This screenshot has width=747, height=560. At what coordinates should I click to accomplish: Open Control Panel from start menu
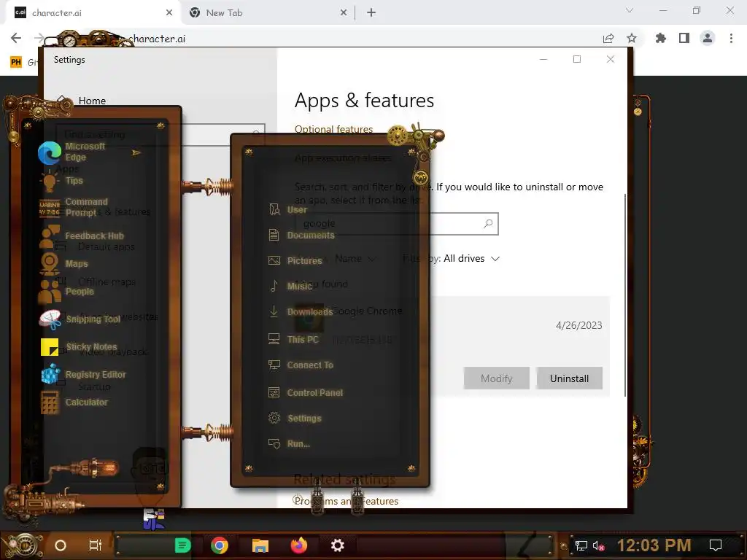pos(306,393)
